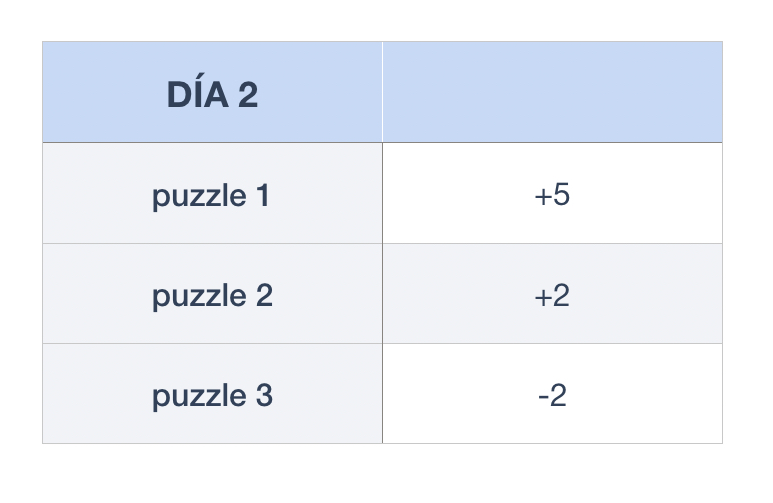Click the bottom table edge under -2

[552, 443]
